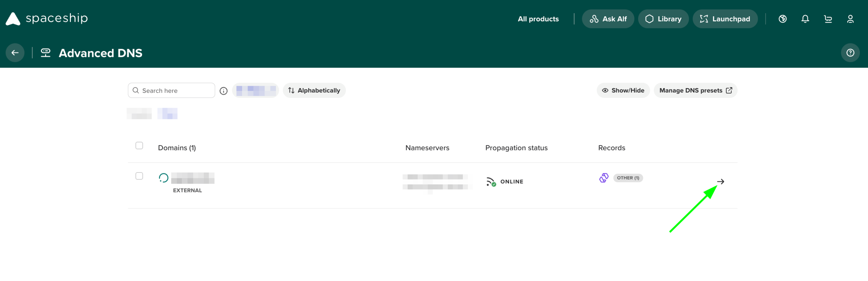The width and height of the screenshot is (868, 281).
Task: Open the help question mark
Action: [850, 53]
